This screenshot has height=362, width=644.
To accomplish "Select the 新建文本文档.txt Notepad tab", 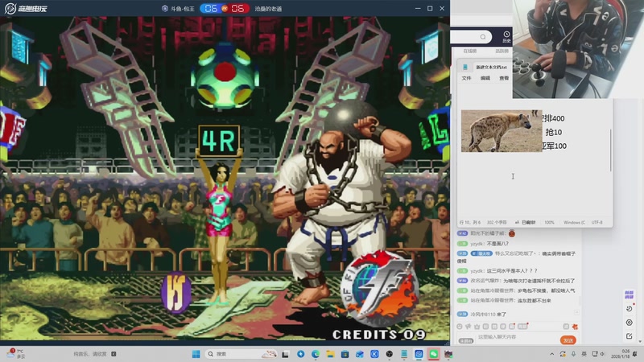I will click(x=491, y=67).
